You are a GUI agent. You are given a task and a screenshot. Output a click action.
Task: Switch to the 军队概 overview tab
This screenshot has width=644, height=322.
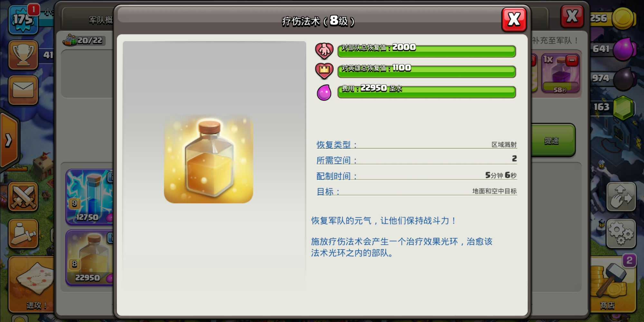pyautogui.click(x=88, y=20)
